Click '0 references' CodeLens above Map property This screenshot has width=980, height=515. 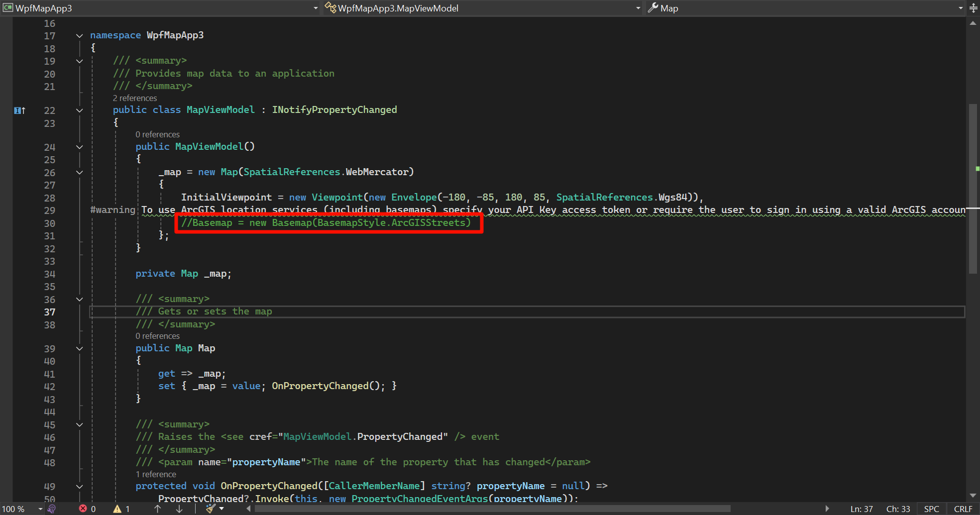tap(158, 336)
